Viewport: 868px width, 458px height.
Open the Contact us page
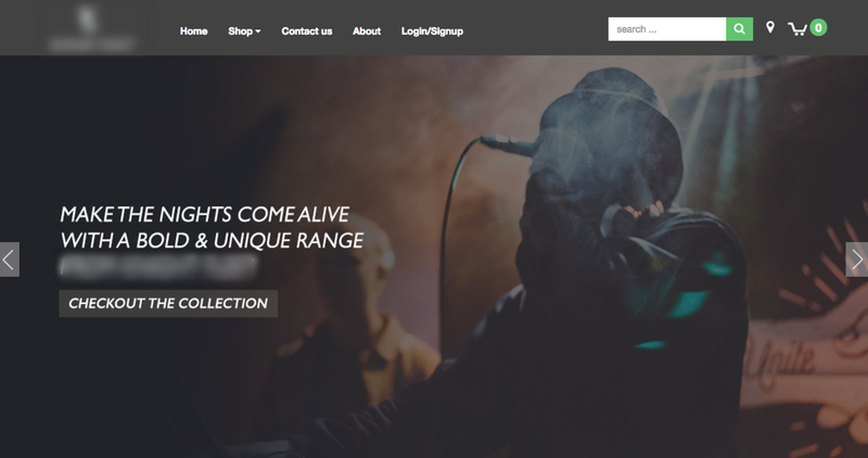(307, 31)
